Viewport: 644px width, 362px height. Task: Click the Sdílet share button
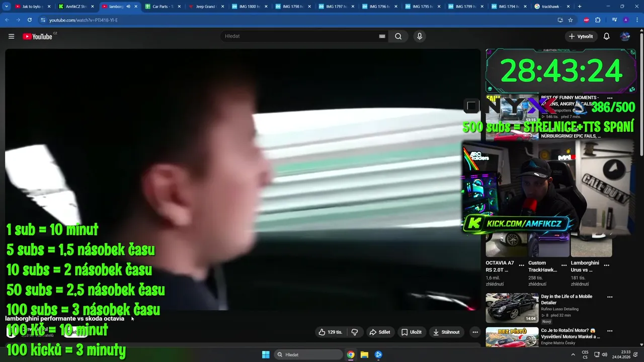pyautogui.click(x=380, y=332)
